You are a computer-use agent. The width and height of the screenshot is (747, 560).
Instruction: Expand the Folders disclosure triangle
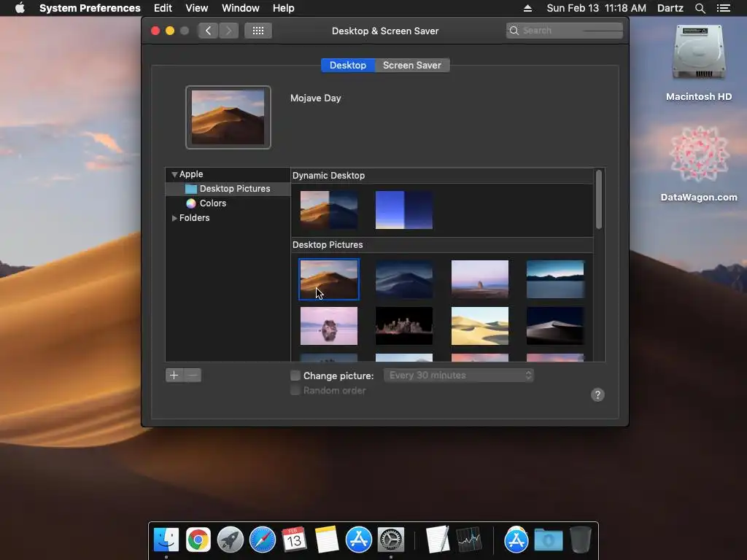(x=174, y=218)
